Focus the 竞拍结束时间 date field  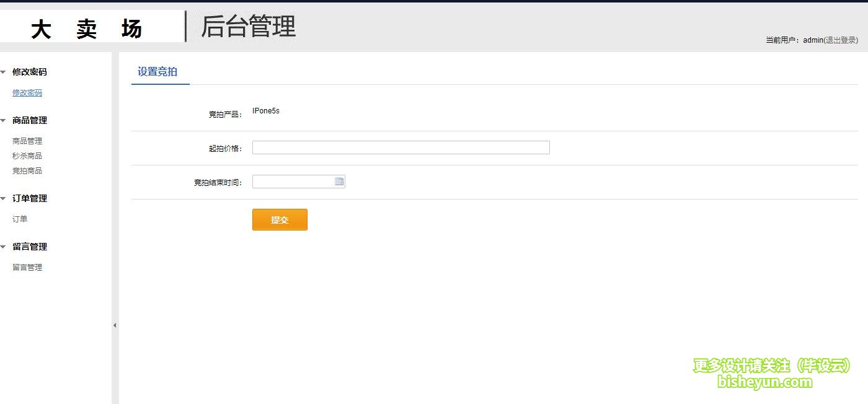tap(299, 182)
